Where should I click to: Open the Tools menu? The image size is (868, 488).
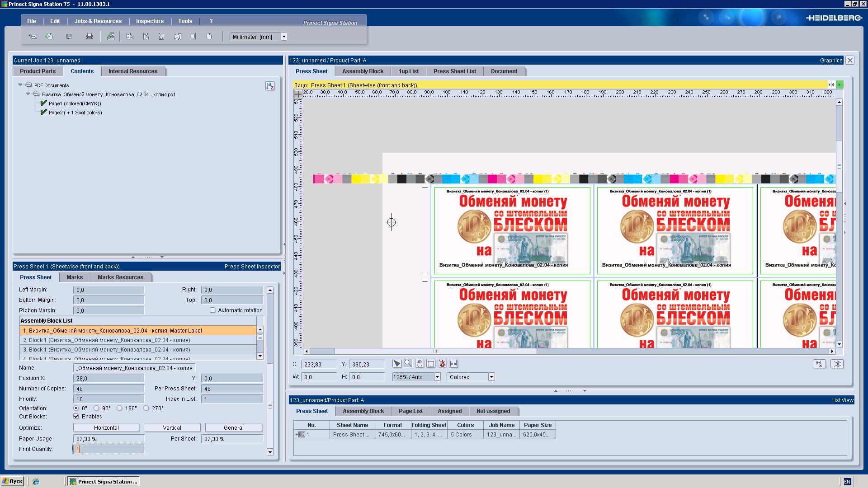coord(185,21)
